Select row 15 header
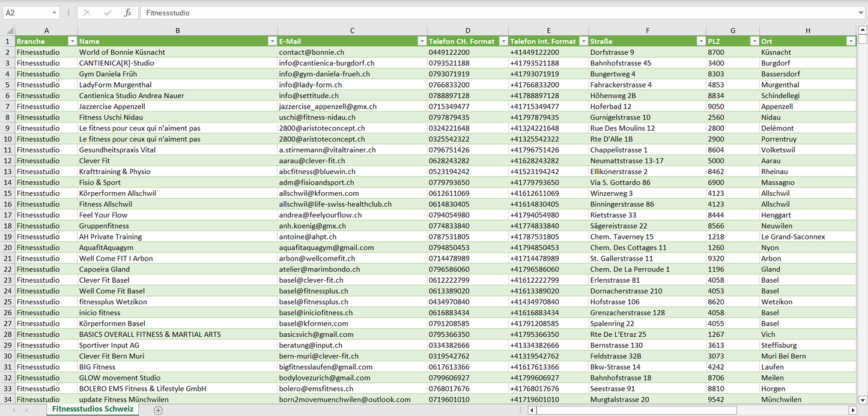Screen dimensions: 868x416 point(7,193)
